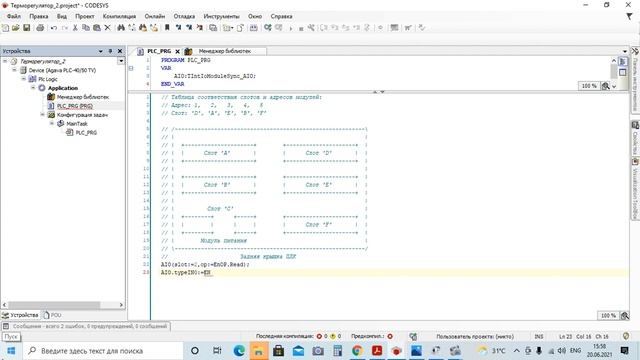Toggle bookmark with the bookmark icon
The width and height of the screenshot is (640, 360).
click(167, 28)
